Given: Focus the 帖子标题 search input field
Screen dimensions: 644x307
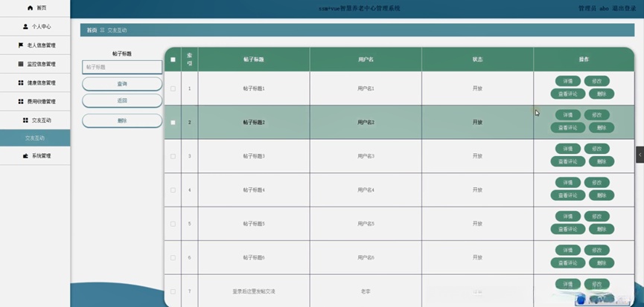Looking at the screenshot, I should pyautogui.click(x=122, y=67).
